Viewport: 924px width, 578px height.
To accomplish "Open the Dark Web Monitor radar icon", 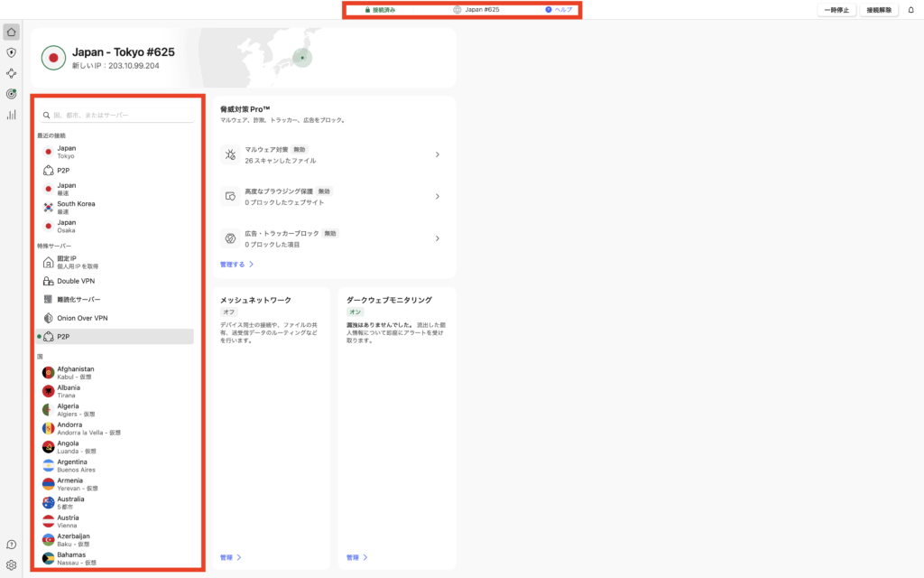I will (11, 94).
